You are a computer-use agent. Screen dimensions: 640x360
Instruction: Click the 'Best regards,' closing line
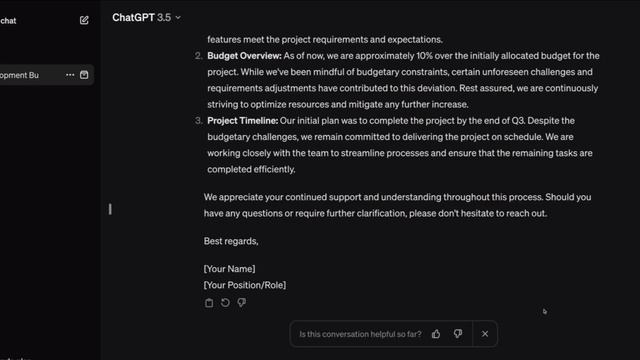coord(231,241)
